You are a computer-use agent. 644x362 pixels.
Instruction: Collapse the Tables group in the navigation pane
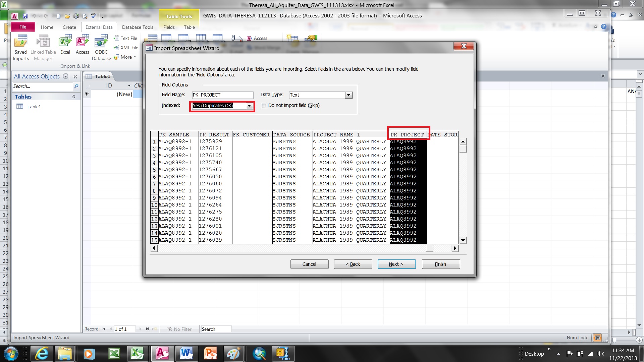pos(74,97)
